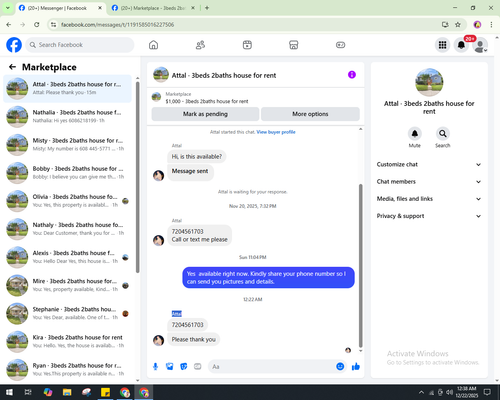Open the View buyer profile link
The width and height of the screenshot is (500, 400).
[276, 132]
